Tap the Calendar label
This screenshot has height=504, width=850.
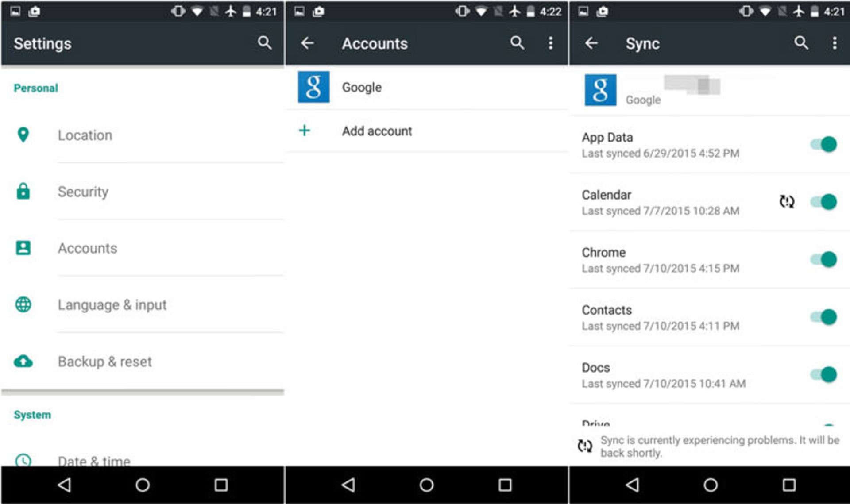tap(606, 195)
